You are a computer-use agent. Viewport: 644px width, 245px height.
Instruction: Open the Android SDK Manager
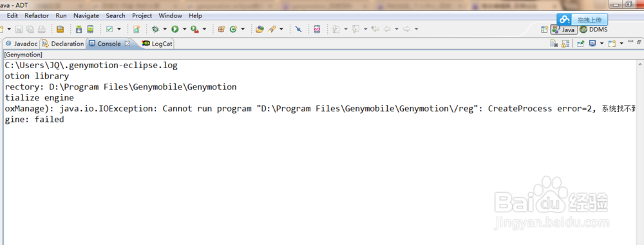(x=79, y=29)
